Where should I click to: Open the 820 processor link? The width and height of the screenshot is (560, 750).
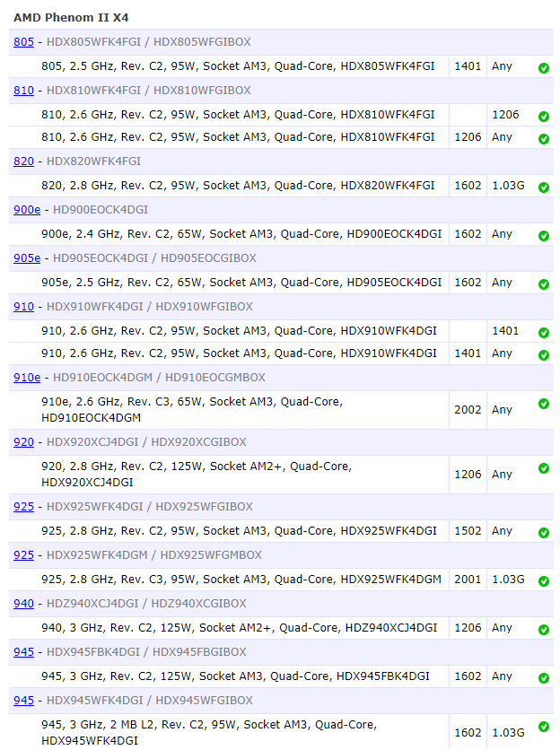pos(23,161)
